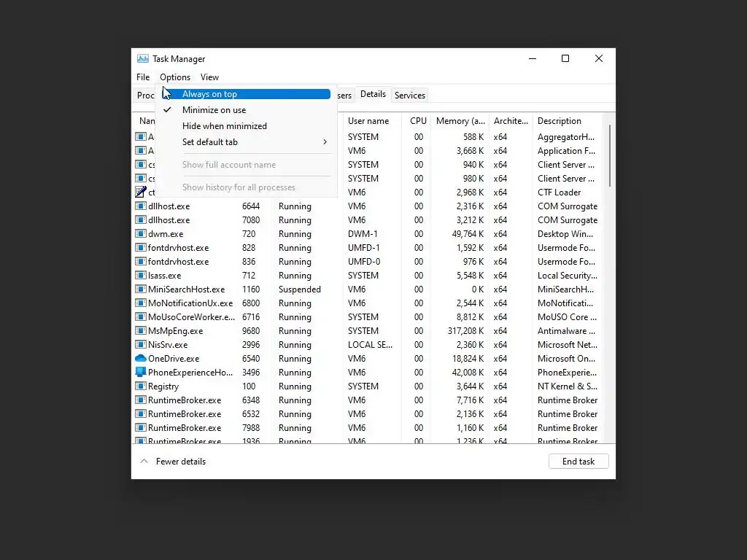Select the Details tab
The height and width of the screenshot is (560, 747).
(x=373, y=94)
